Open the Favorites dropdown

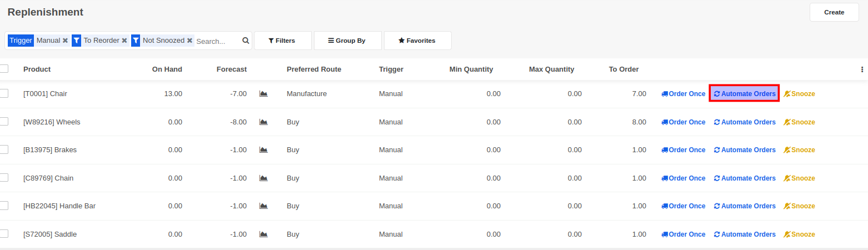coord(417,41)
